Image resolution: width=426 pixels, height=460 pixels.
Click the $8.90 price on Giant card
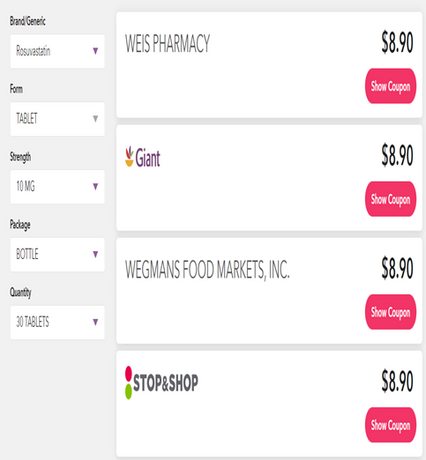tap(397, 155)
